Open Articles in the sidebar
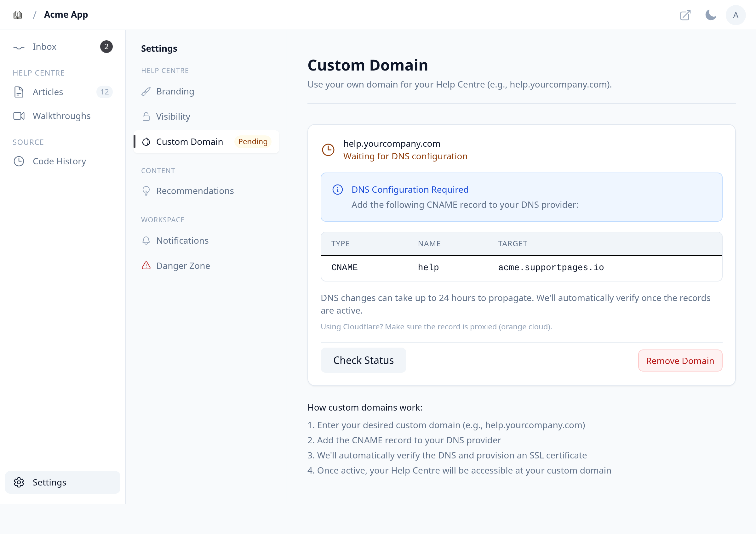This screenshot has width=756, height=534. click(x=63, y=92)
